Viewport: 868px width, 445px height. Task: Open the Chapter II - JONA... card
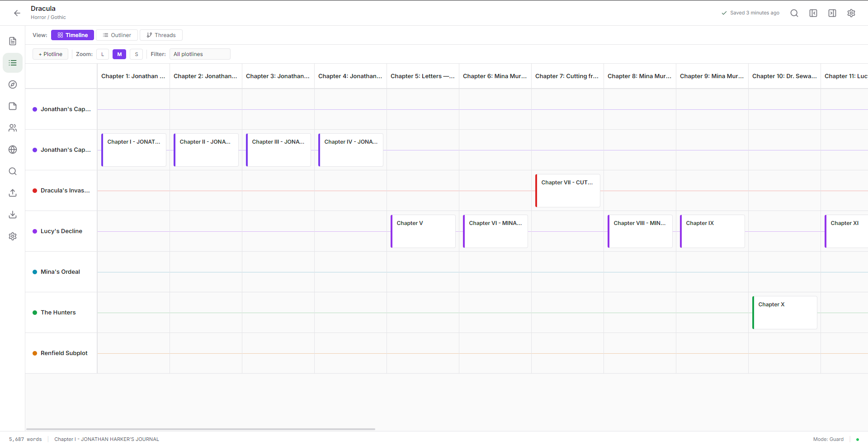(206, 150)
